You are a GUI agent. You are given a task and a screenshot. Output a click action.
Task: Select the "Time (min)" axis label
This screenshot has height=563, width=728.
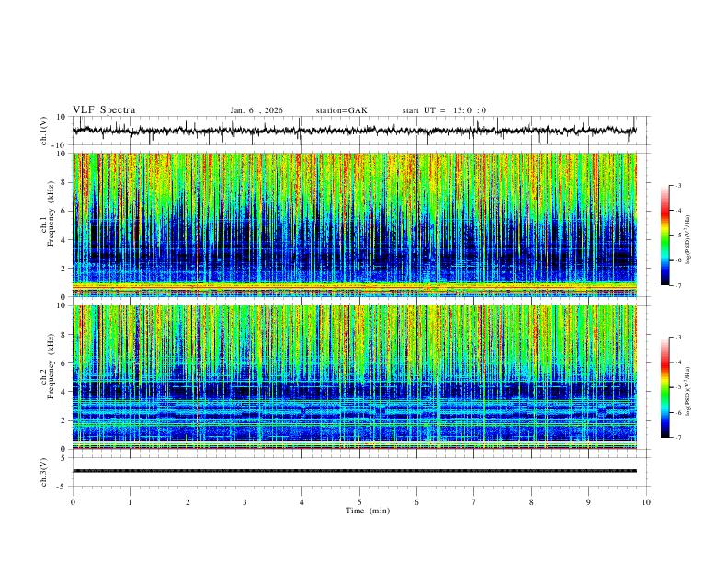[x=368, y=511]
